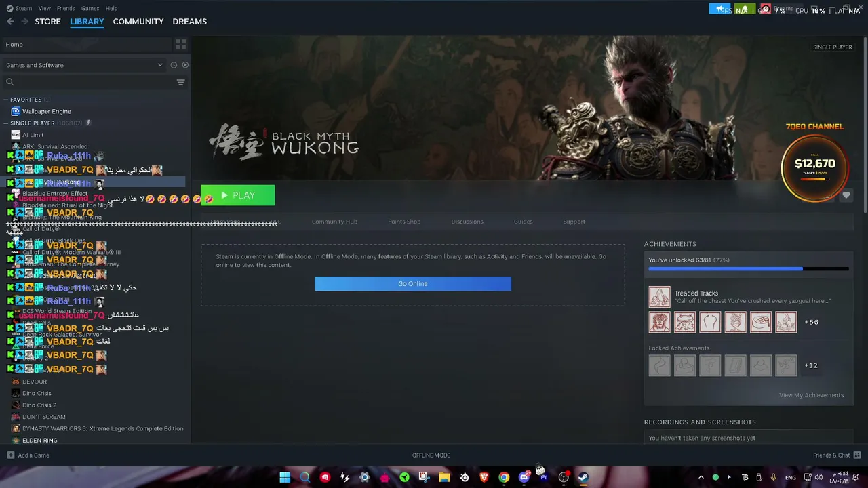Go to the STORE tab
The height and width of the screenshot is (488, 868).
coord(47,22)
